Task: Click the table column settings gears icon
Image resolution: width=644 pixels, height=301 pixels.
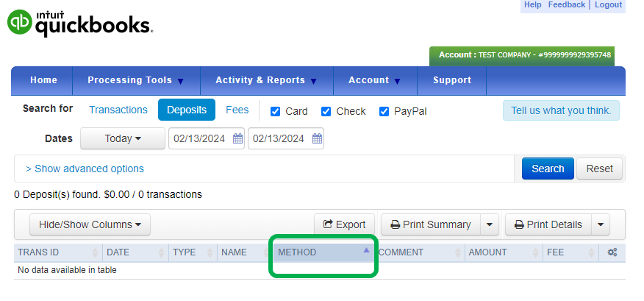Action: pos(612,252)
